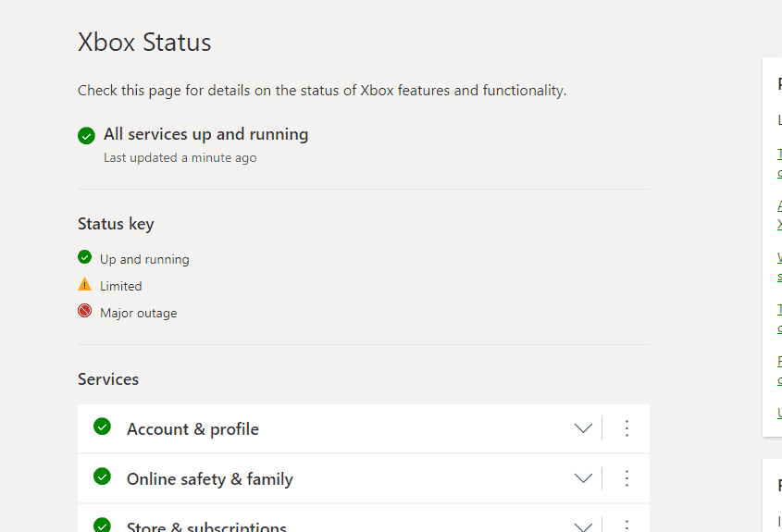Image resolution: width=782 pixels, height=532 pixels.
Task: Click the 'Check this page for details' description
Action: click(322, 91)
